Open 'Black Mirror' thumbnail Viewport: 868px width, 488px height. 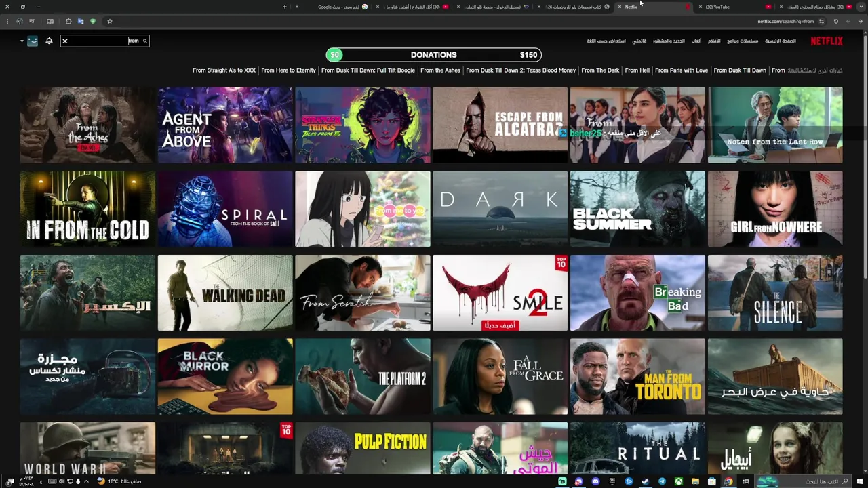pyautogui.click(x=225, y=377)
